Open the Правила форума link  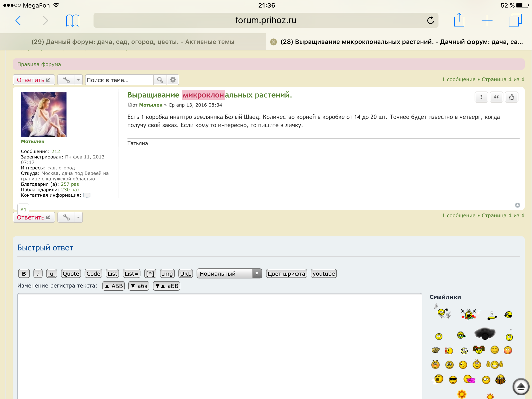(39, 64)
